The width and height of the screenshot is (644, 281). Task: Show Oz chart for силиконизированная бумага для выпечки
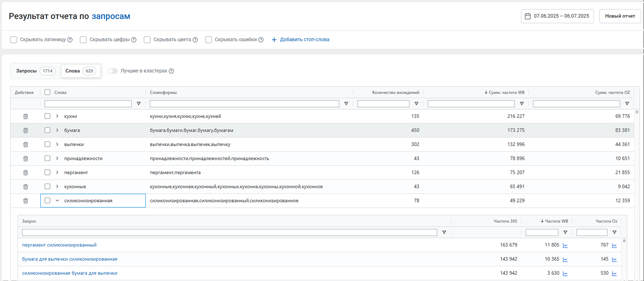pos(614,273)
